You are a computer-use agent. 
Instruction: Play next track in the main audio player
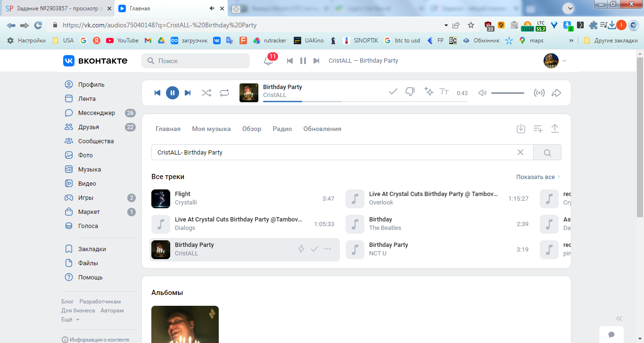click(188, 93)
